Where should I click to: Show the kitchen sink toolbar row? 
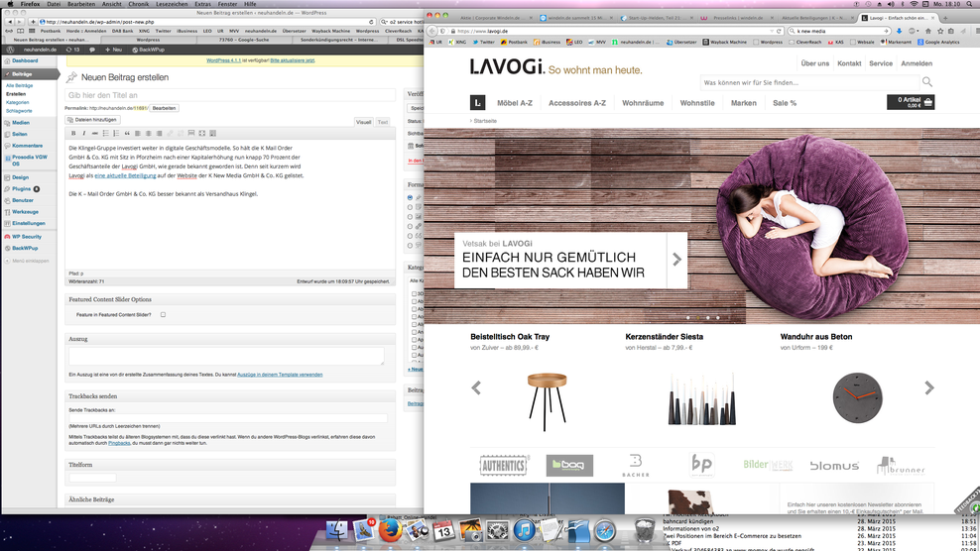[x=212, y=133]
